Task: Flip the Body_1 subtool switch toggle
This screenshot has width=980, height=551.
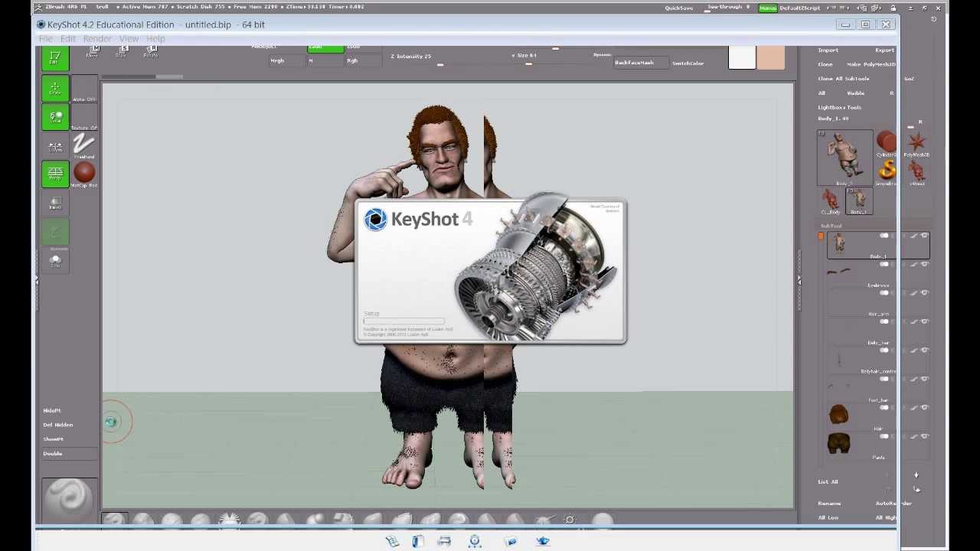Action: pos(884,236)
